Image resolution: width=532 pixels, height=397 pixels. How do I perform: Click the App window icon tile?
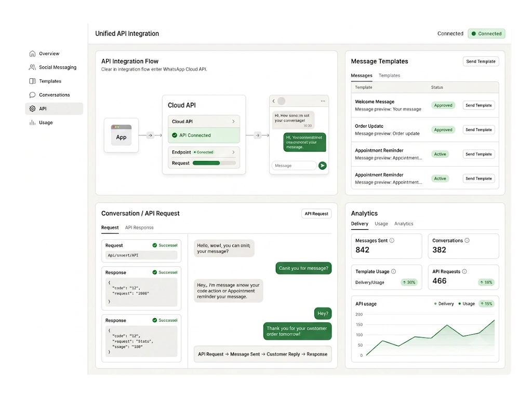click(x=121, y=135)
